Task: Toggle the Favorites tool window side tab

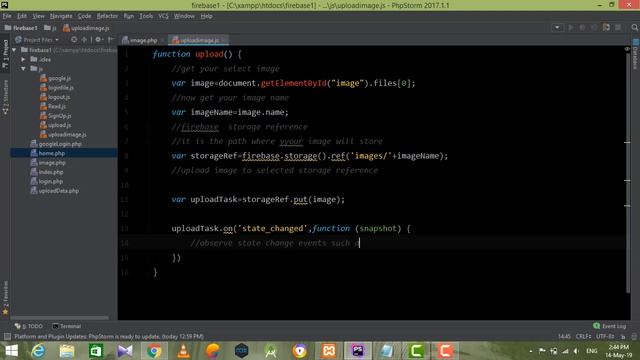Action: [5, 298]
